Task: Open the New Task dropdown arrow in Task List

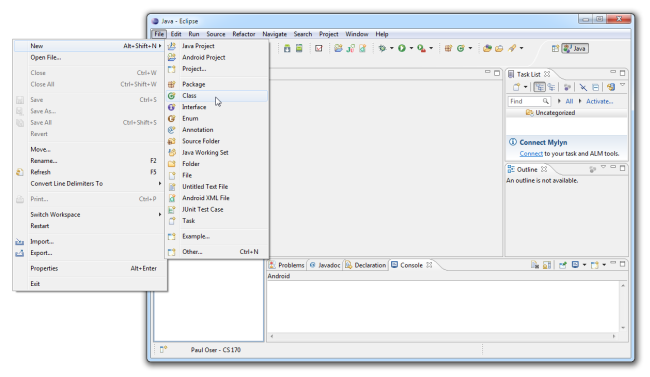Action: 526,87
